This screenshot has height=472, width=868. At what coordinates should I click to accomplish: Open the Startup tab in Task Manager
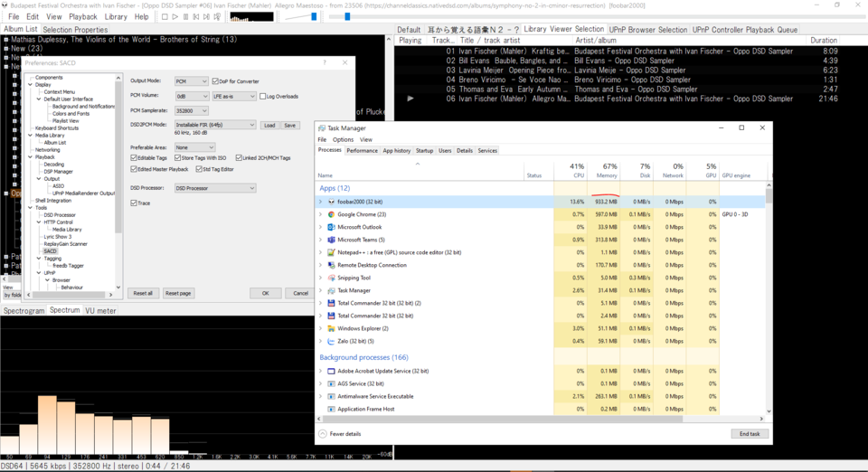pyautogui.click(x=425, y=150)
